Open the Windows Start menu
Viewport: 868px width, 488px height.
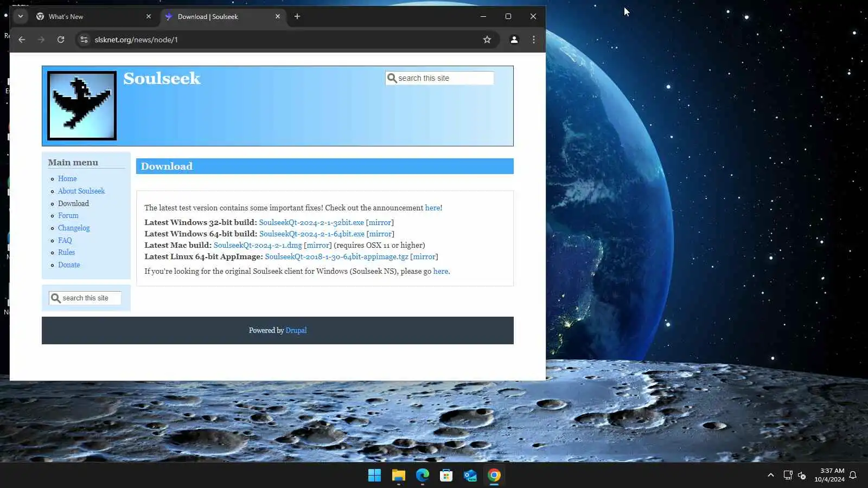pyautogui.click(x=374, y=476)
